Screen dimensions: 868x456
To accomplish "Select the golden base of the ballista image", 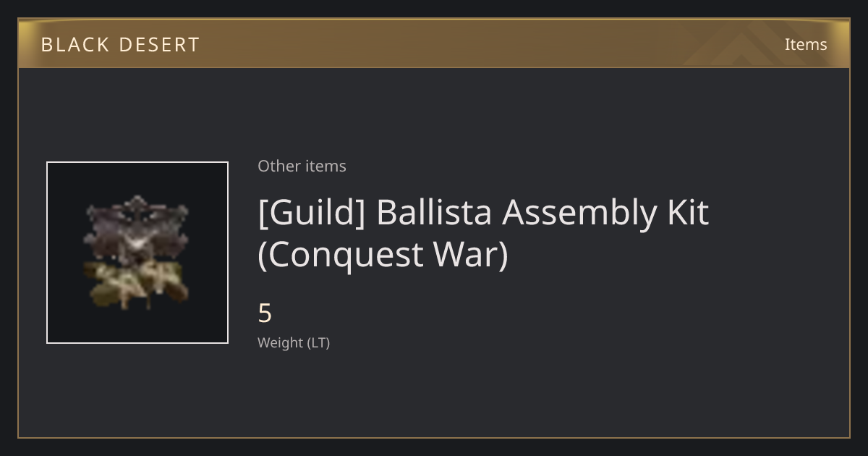I will click(x=137, y=284).
